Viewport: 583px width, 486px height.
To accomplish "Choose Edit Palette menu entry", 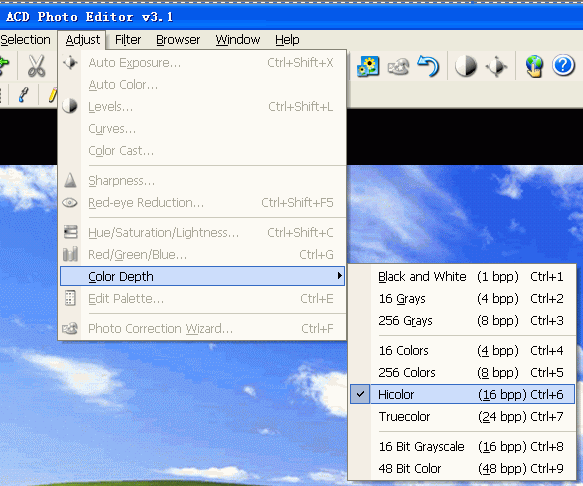I will [x=203, y=299].
